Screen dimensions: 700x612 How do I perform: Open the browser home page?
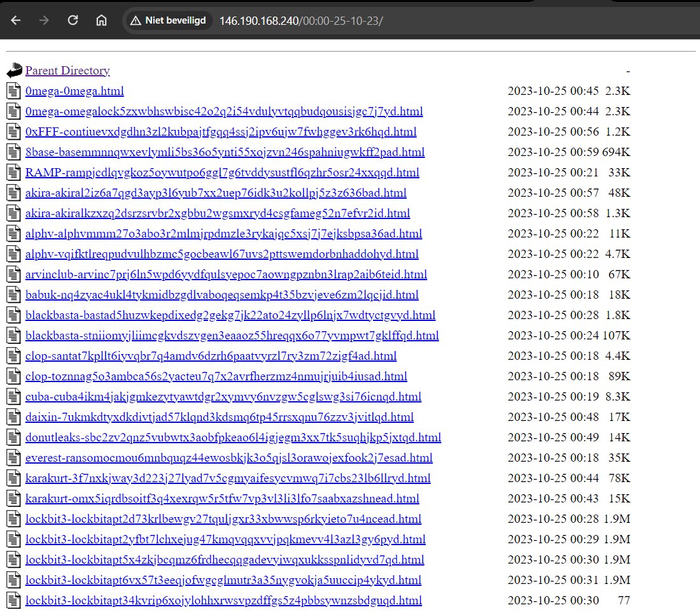click(101, 20)
